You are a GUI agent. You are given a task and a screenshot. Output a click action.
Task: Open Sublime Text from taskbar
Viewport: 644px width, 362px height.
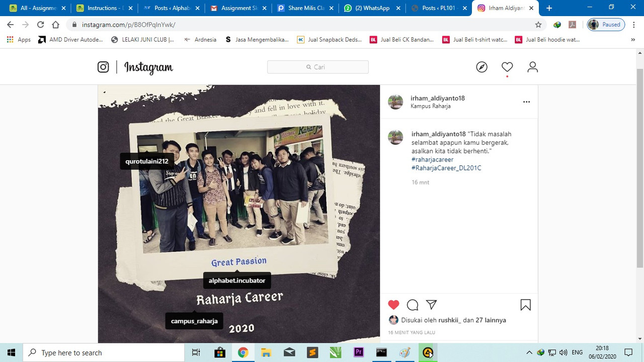coord(312,352)
